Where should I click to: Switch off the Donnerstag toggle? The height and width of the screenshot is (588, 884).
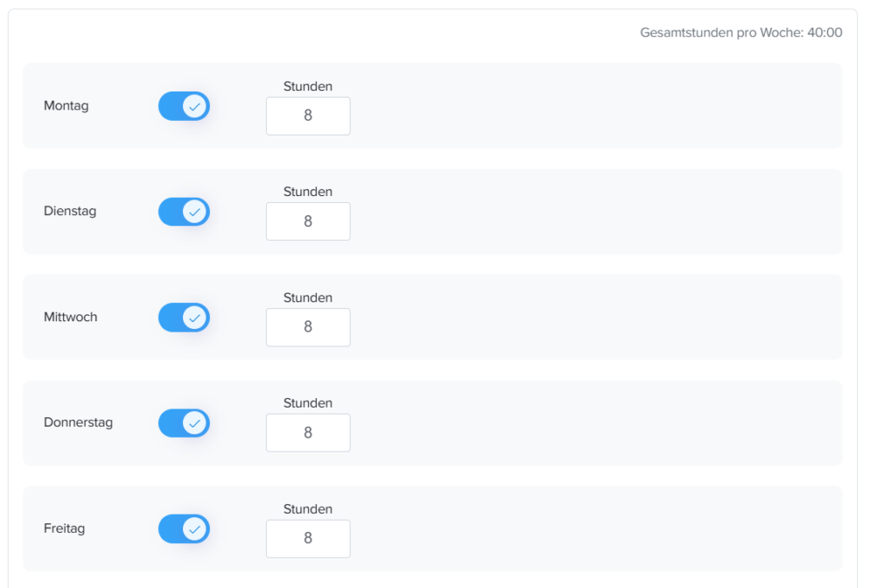(184, 423)
